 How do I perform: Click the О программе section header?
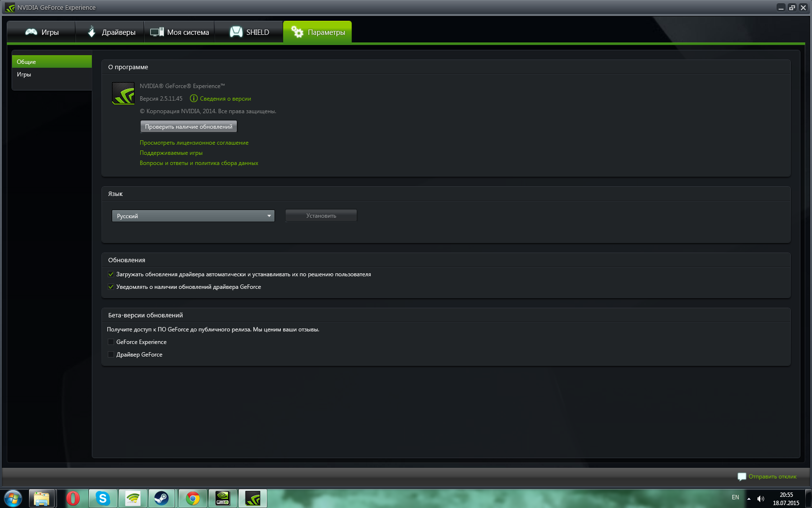coord(128,67)
